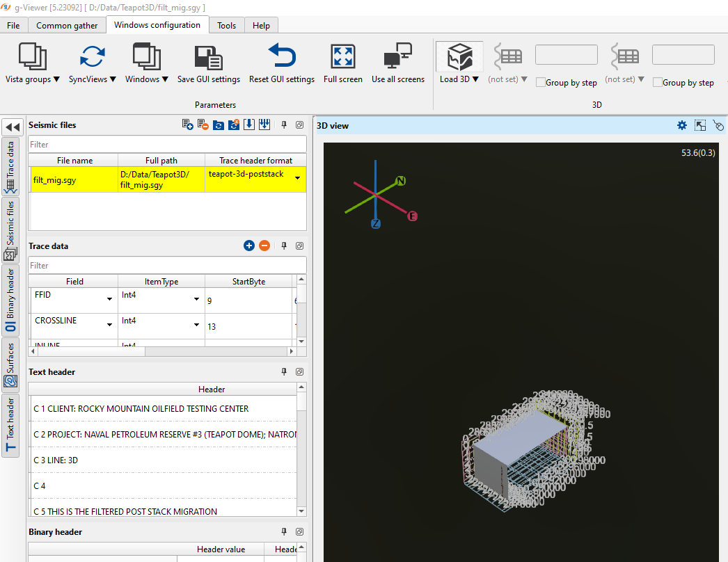Open the Common gather tab

click(67, 26)
